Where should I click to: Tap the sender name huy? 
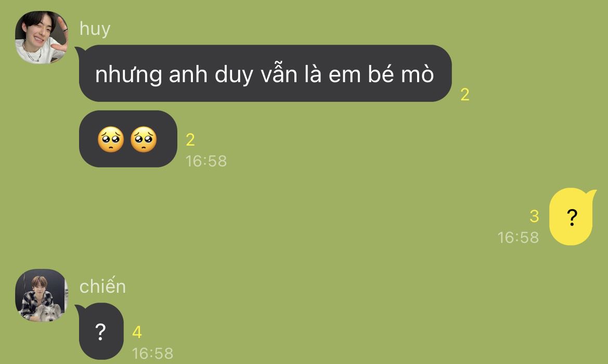(x=95, y=29)
